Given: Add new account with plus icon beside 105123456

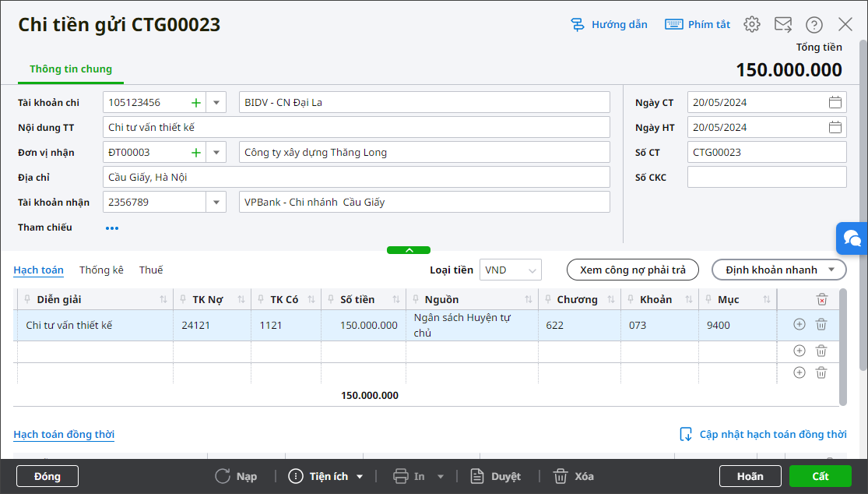Looking at the screenshot, I should coord(196,102).
